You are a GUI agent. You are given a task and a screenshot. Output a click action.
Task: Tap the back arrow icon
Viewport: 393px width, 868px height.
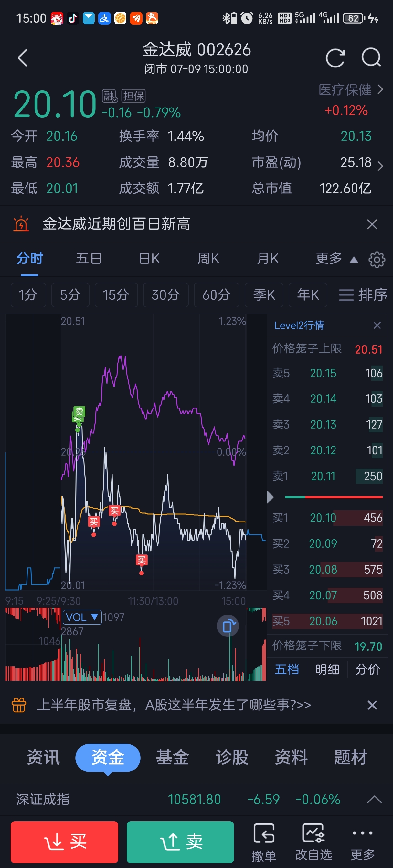(23, 58)
